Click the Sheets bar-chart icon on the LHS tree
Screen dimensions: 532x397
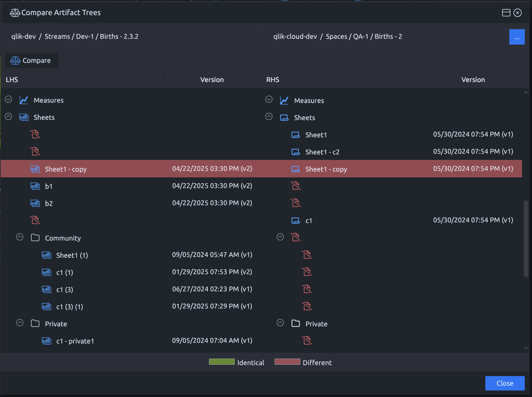coord(23,117)
